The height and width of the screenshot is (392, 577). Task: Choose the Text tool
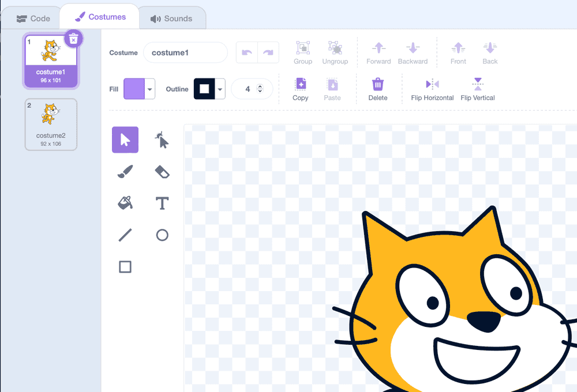(162, 203)
